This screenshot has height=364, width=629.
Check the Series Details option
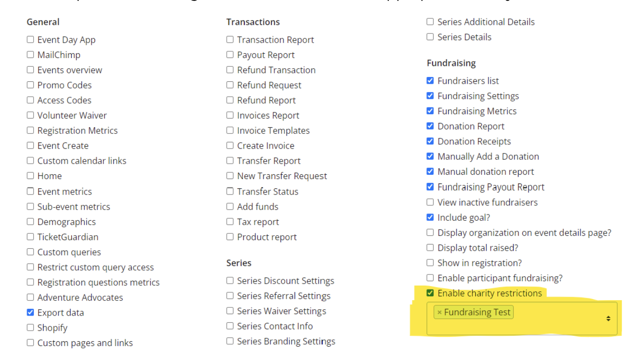click(430, 37)
